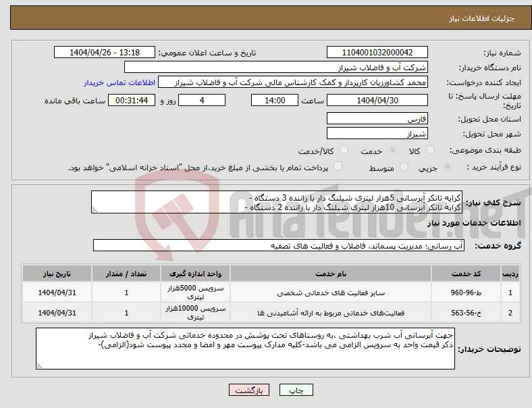
Task: Click the اطلاعات خدمات مورد نیاز section heading
Action: (474, 223)
